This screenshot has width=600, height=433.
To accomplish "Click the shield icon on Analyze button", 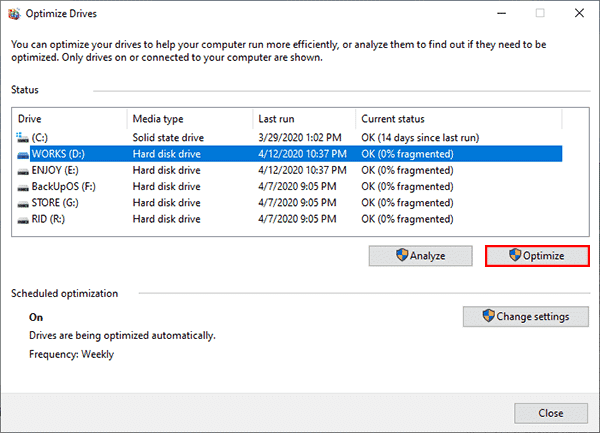I will click(x=402, y=255).
